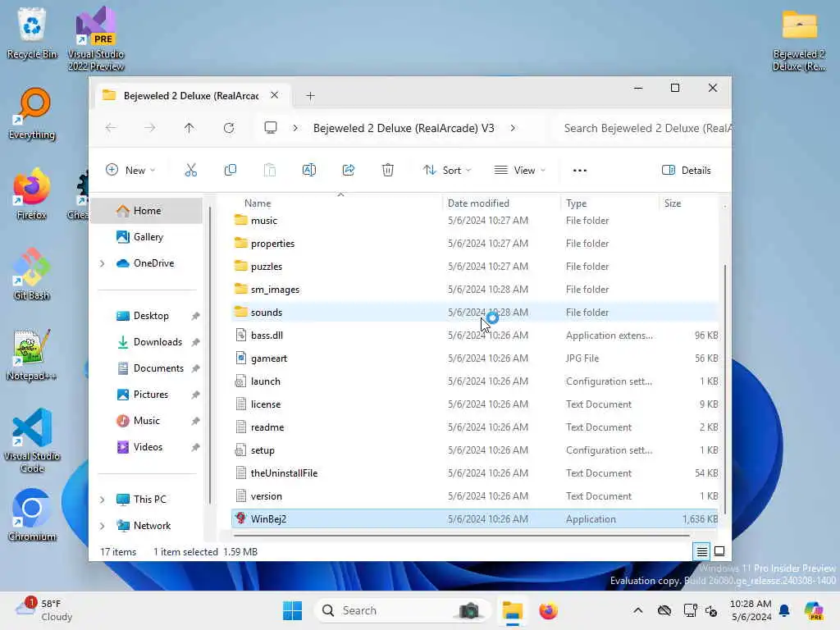Toggle the Details pane

pos(687,171)
